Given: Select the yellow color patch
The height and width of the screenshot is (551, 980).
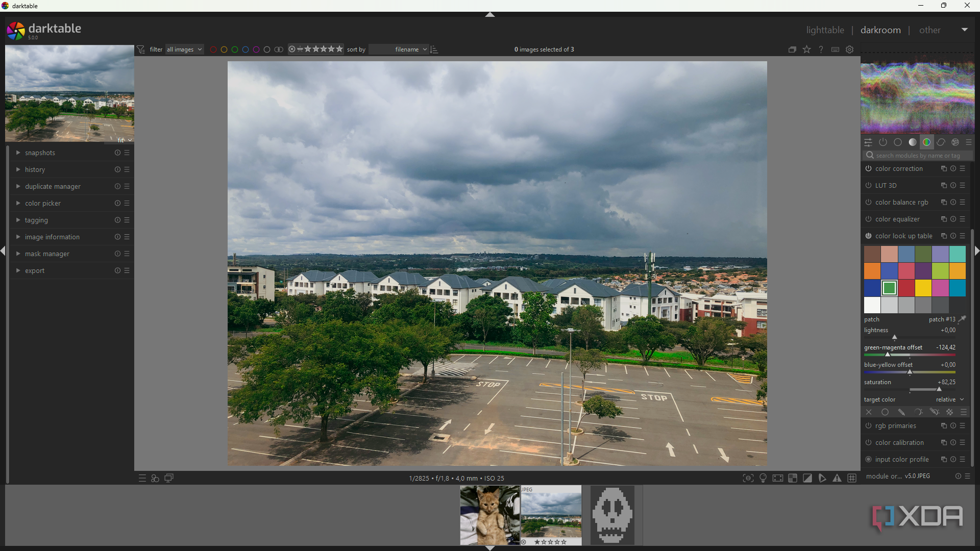Looking at the screenshot, I should coord(923,288).
